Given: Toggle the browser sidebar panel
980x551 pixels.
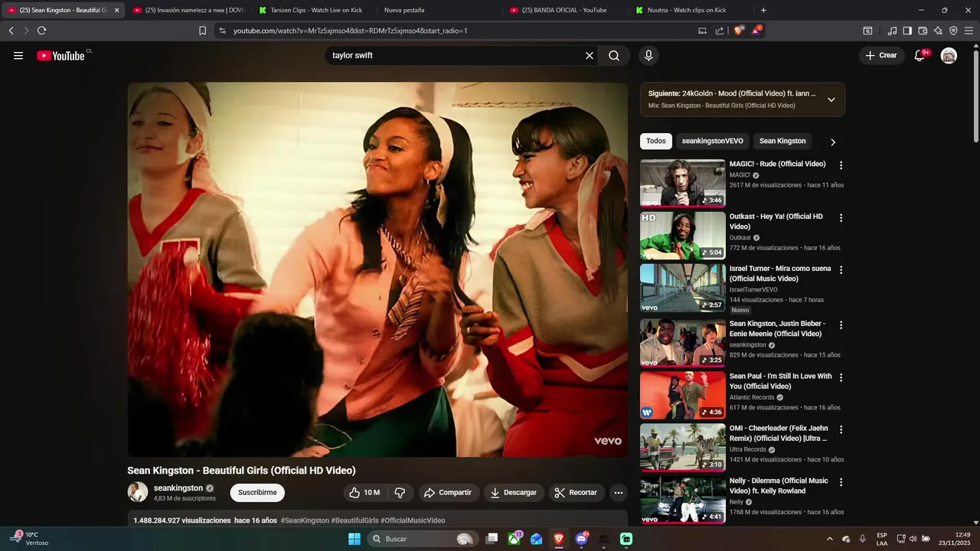Looking at the screenshot, I should point(907,31).
